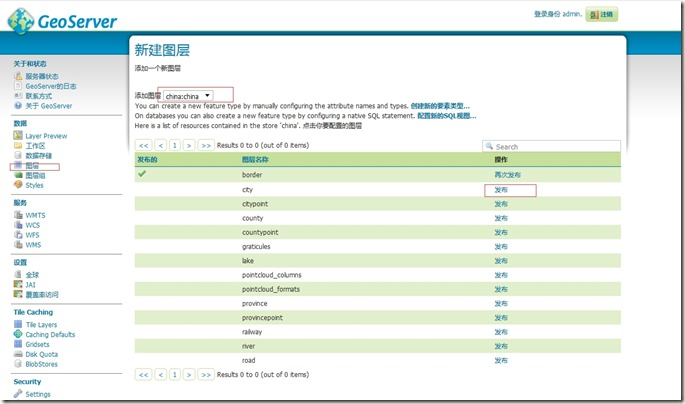Click the Search input field
This screenshot has height=404, width=685.
click(551, 146)
